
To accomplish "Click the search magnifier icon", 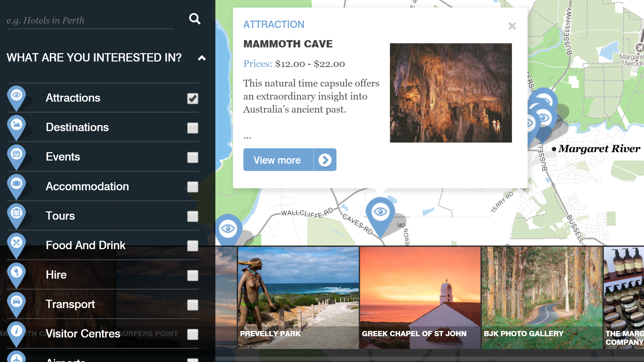I will point(195,19).
